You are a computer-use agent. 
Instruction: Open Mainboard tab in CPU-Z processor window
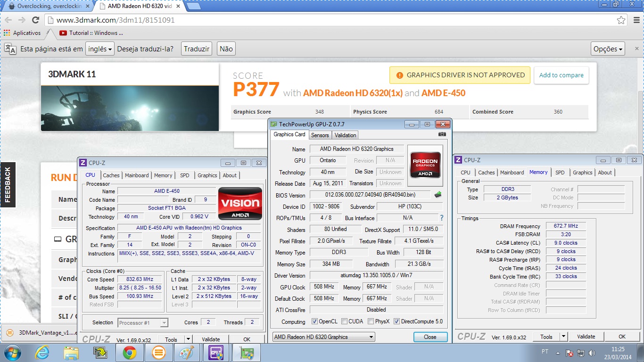coord(137,175)
